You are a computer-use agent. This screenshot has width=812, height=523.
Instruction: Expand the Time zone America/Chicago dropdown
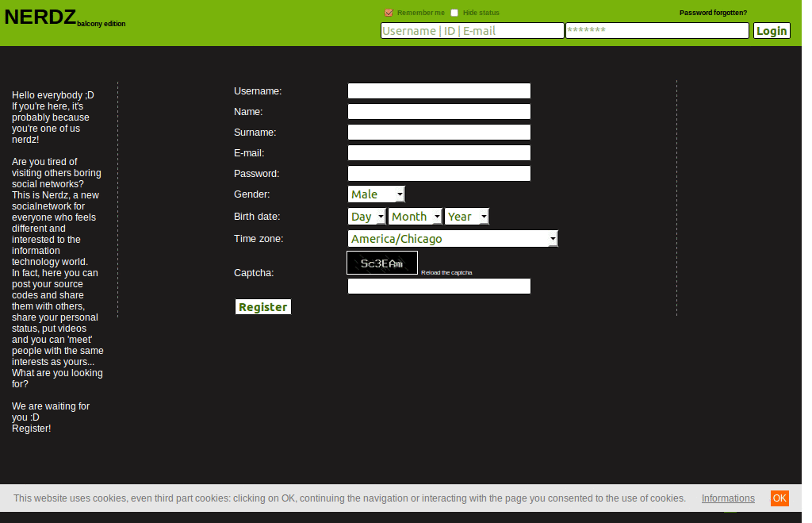453,238
